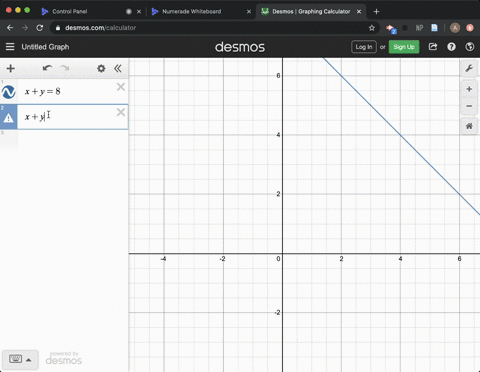
Task: Close the Numerade Whiteboard tab
Action: 249,12
